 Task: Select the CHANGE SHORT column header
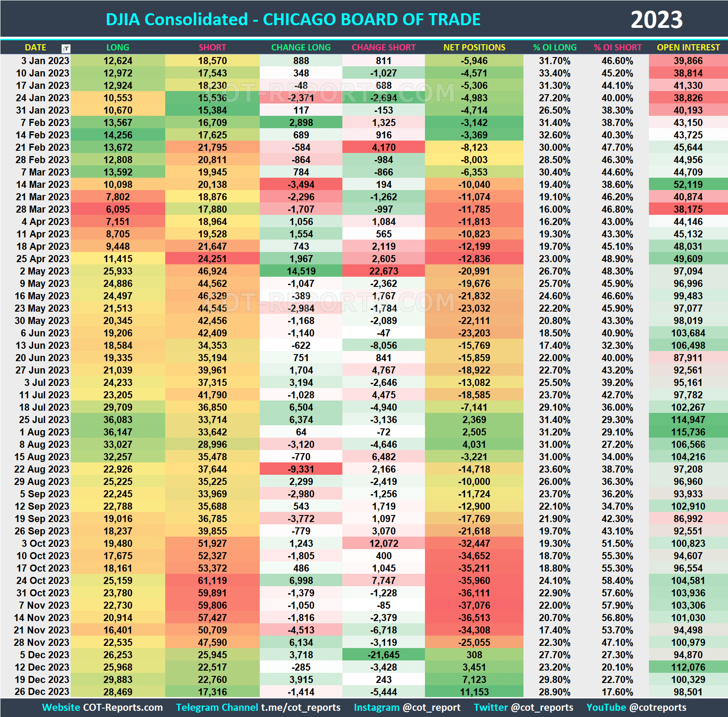(x=384, y=47)
